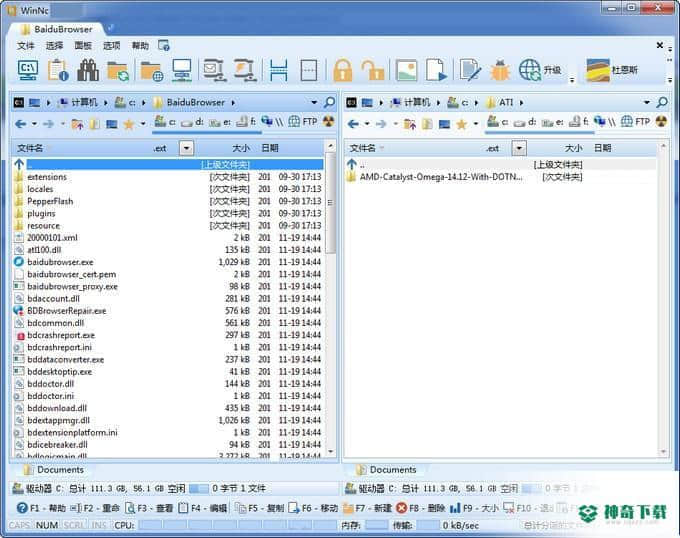Screen dimensions: 680x538
Task: Click the search magnifier in left panel
Action: [x=330, y=102]
